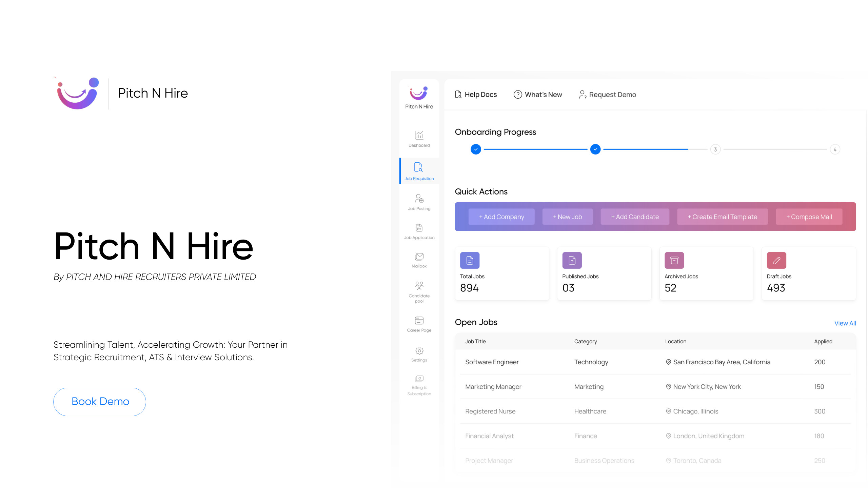Image resolution: width=868 pixels, height=488 pixels.
Task: Click the Published Jobs value 03
Action: pyautogui.click(x=568, y=288)
